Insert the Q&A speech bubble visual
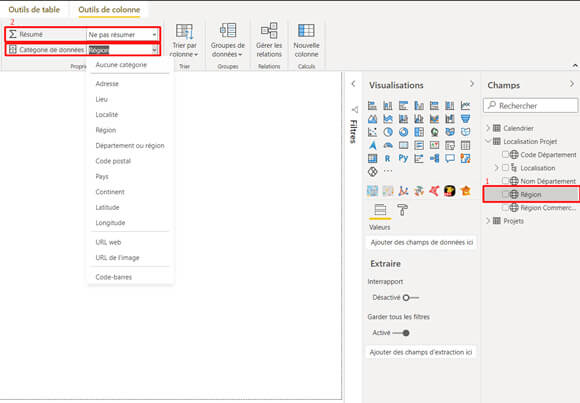The height and width of the screenshot is (403, 580). (x=450, y=159)
